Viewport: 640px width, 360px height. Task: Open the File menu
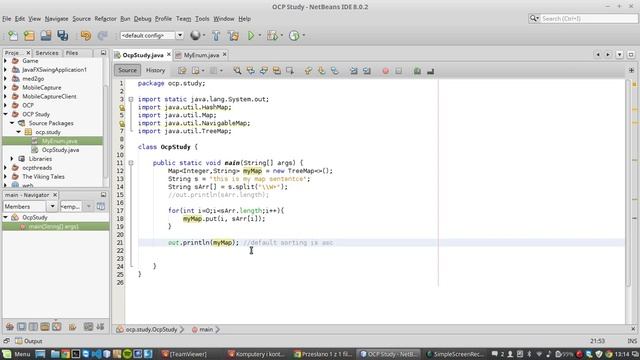(7, 19)
